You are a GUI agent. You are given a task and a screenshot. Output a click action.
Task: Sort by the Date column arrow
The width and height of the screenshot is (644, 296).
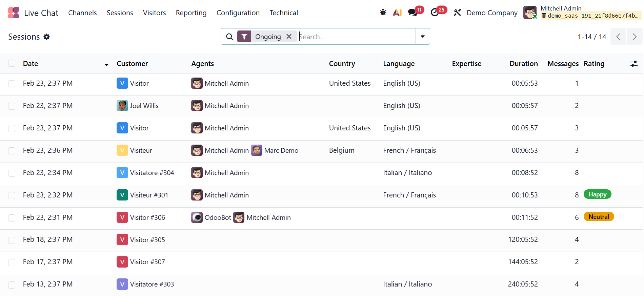(x=106, y=64)
